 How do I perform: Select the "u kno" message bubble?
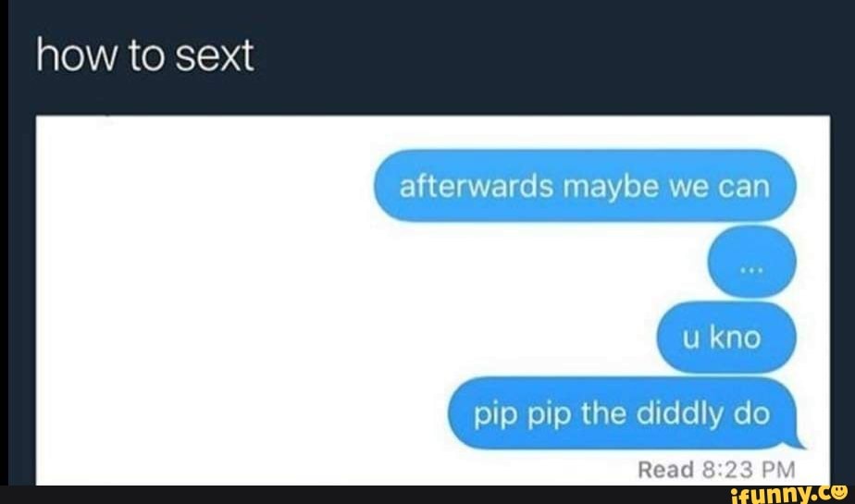tap(726, 338)
